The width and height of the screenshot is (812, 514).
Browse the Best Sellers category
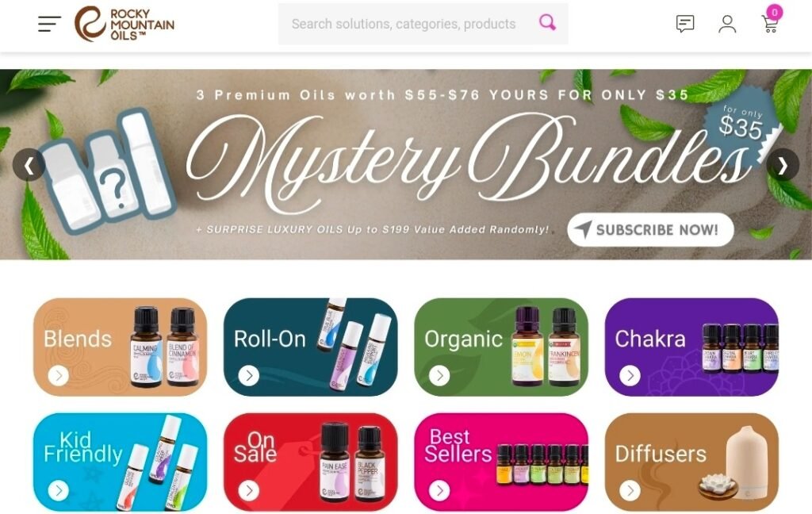pyautogui.click(x=501, y=462)
